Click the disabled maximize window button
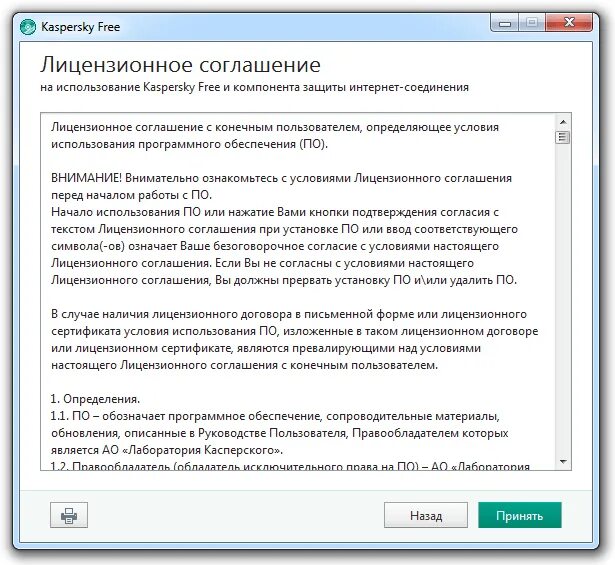The image size is (615, 565). coord(532,23)
